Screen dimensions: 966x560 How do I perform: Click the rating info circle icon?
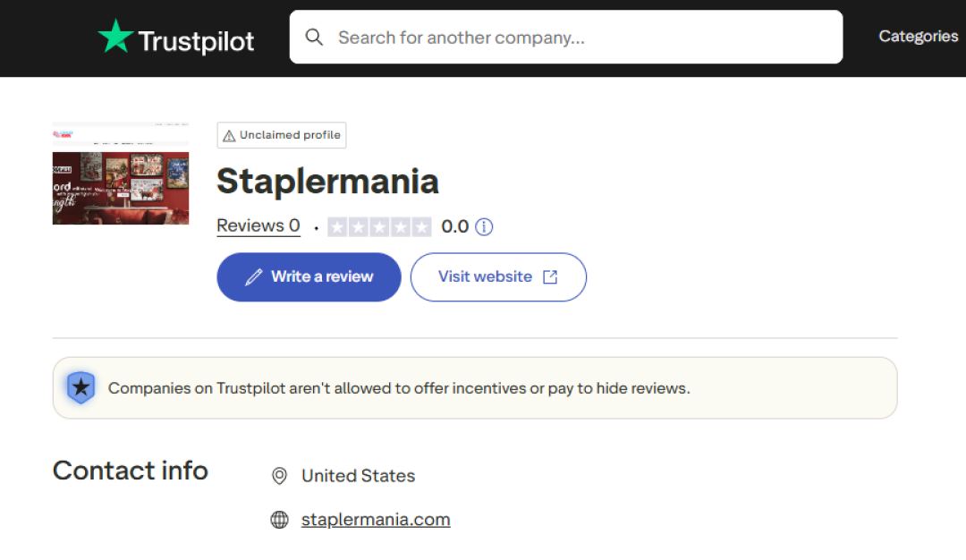[484, 227]
